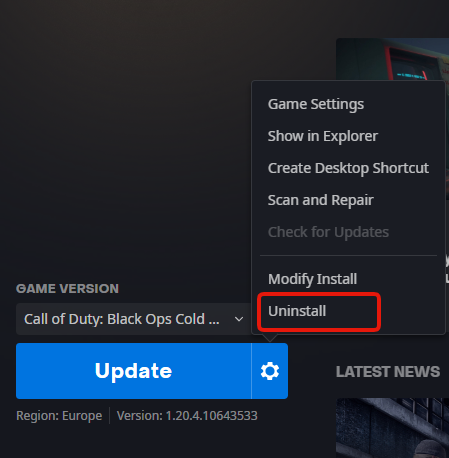Click the menu pointer arrow above gear
Viewport: 449px width, 458px height.
coord(270,338)
